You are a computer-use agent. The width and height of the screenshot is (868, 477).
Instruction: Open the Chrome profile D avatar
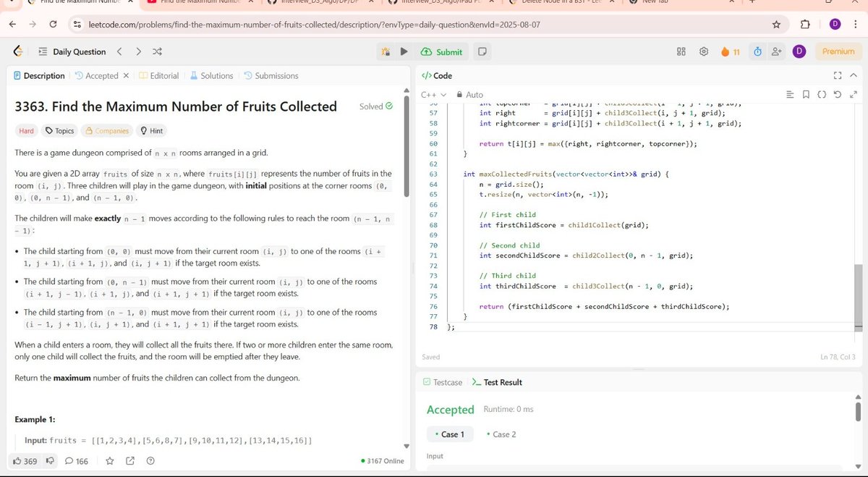pyautogui.click(x=835, y=25)
